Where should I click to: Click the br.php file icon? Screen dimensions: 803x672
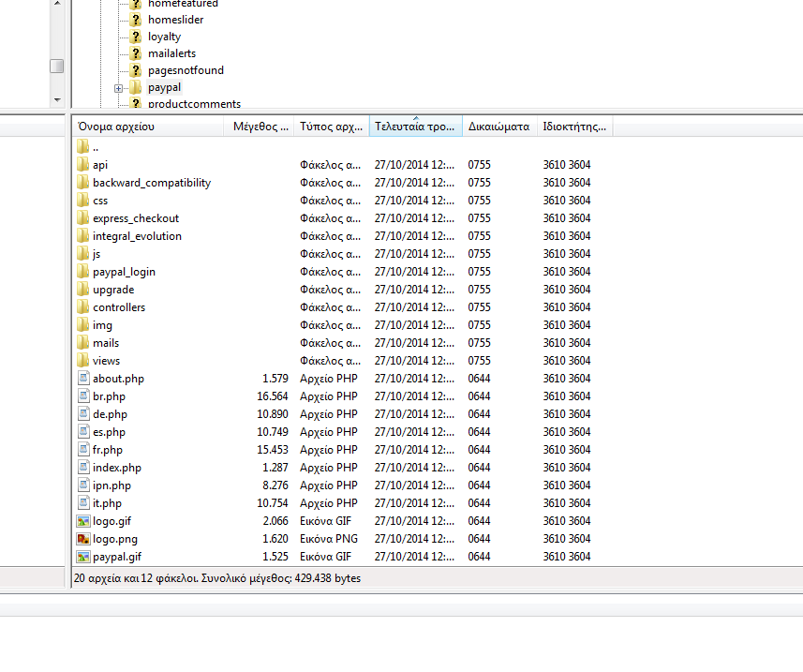[x=83, y=396]
